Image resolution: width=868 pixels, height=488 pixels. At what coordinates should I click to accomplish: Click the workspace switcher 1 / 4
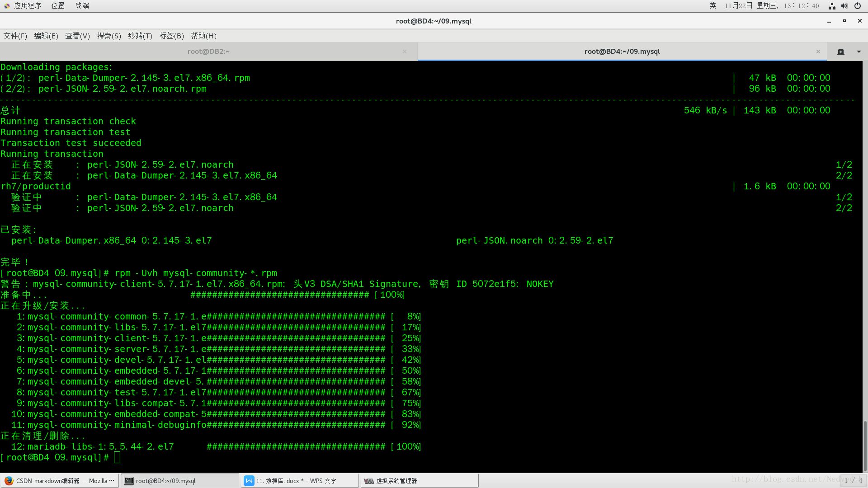(x=854, y=481)
